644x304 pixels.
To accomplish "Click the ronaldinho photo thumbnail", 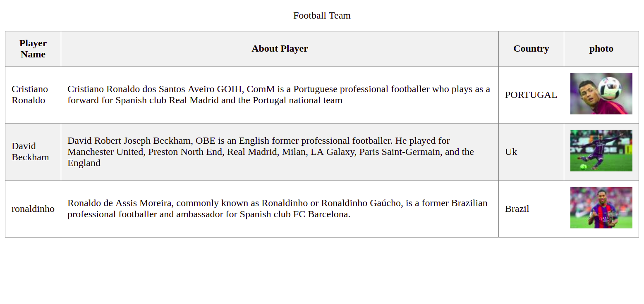I will click(601, 208).
